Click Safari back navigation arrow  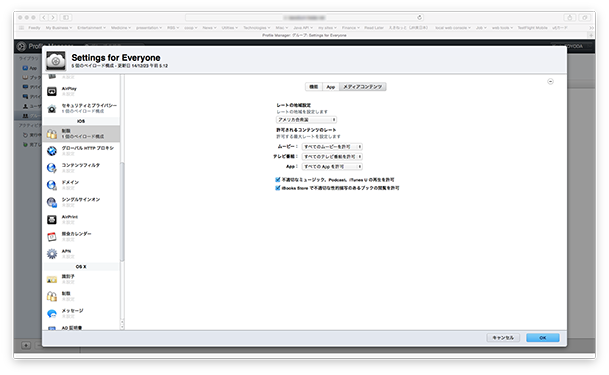tap(44, 17)
